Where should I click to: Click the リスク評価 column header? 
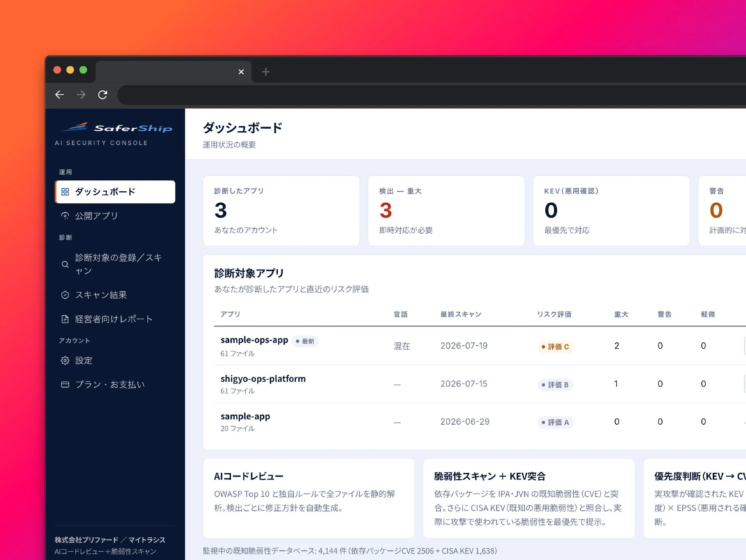coord(554,314)
